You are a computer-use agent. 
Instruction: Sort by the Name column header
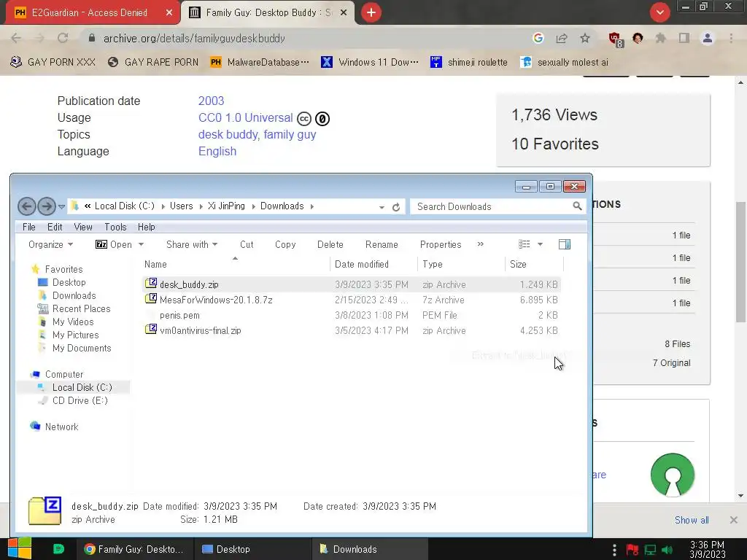coord(236,264)
